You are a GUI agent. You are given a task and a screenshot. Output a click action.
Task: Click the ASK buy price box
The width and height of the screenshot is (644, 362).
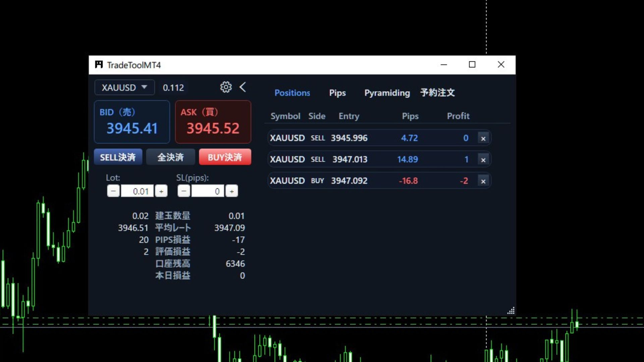(x=213, y=122)
